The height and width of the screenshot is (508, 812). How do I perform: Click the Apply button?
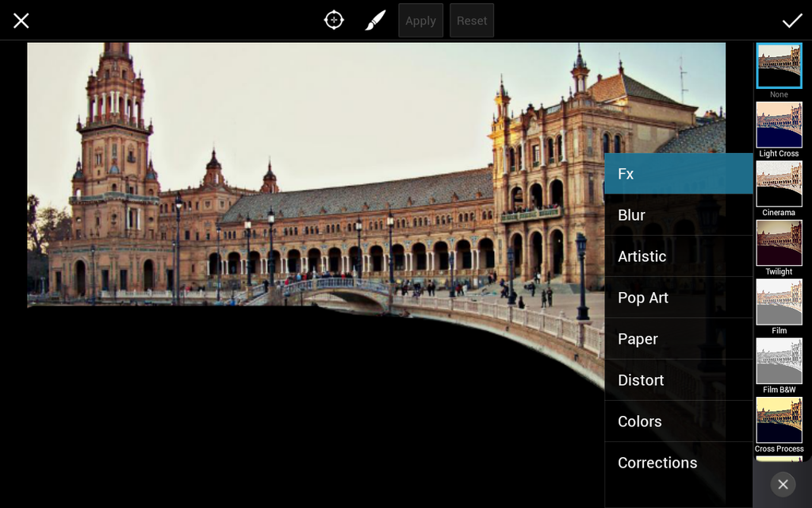(x=420, y=21)
